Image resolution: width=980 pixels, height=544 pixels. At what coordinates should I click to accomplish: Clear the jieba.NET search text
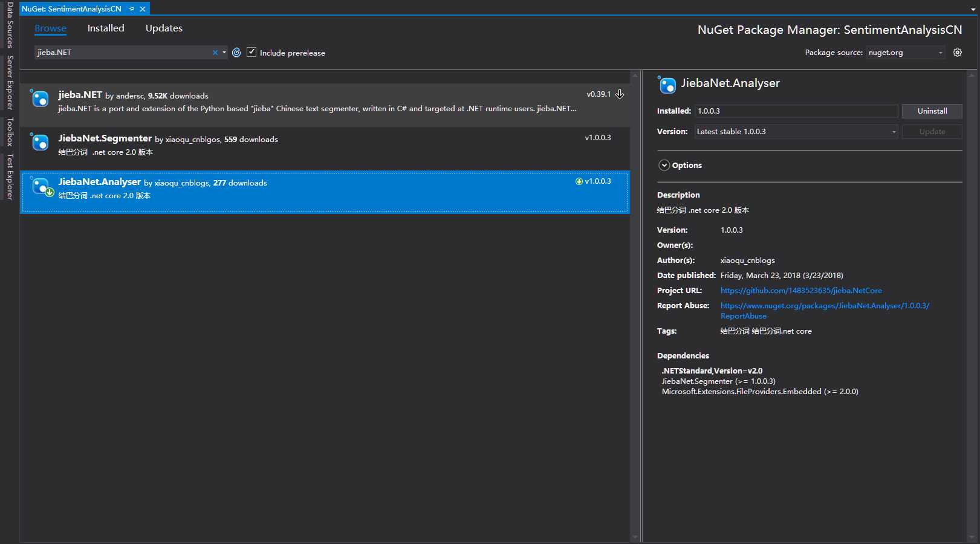tap(215, 53)
